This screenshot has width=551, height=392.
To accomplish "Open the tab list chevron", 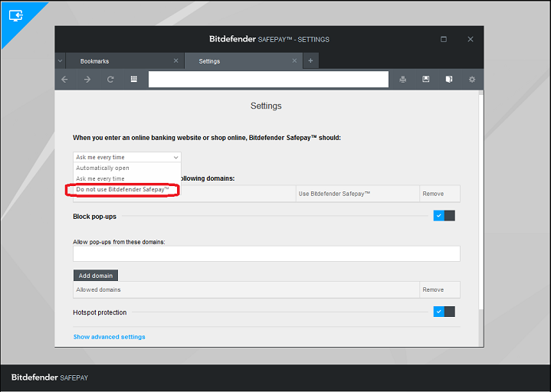I will coord(60,60).
